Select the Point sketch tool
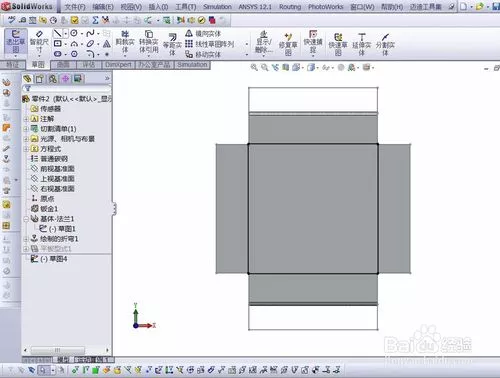 [x=107, y=54]
